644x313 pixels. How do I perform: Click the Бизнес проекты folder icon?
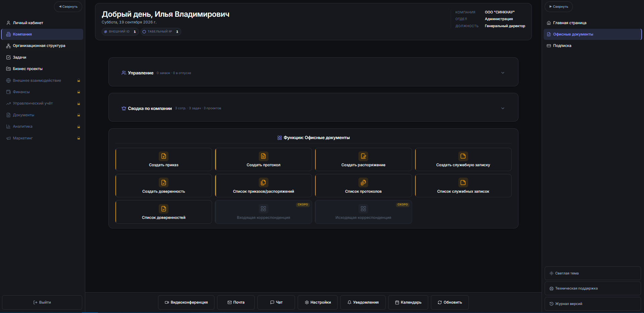8,69
